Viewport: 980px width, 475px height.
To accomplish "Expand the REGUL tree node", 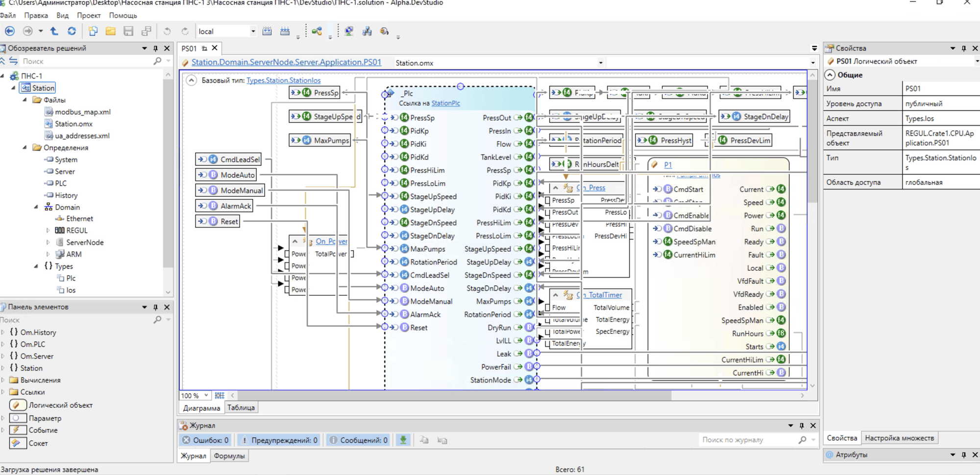I will point(48,230).
